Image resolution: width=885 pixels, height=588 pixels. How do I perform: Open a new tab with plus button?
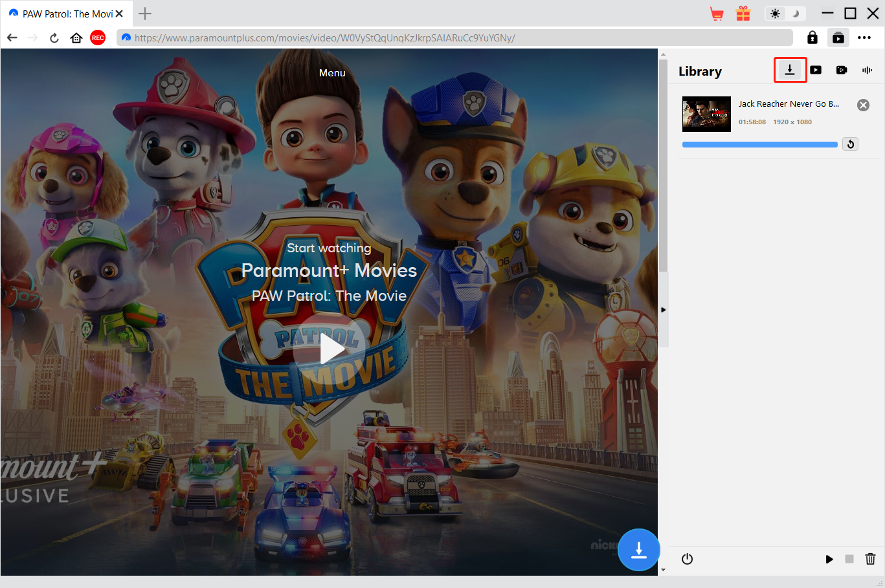pyautogui.click(x=145, y=14)
